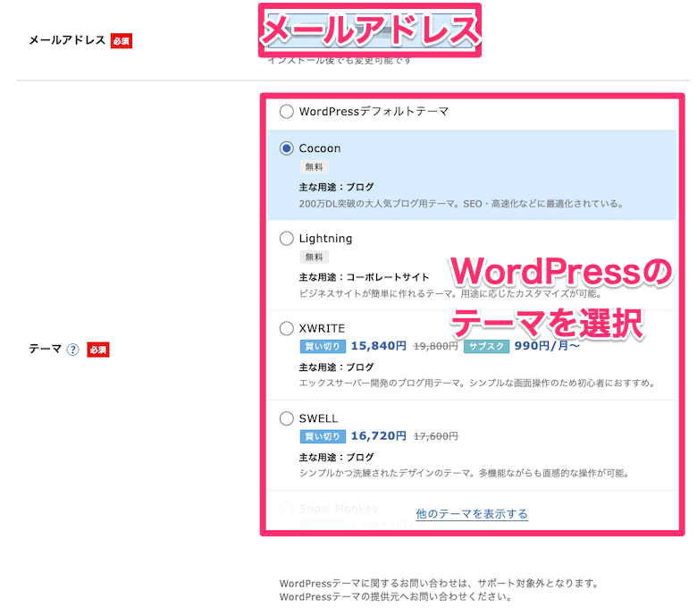Click the struck-through 17,600円 price

click(x=436, y=436)
